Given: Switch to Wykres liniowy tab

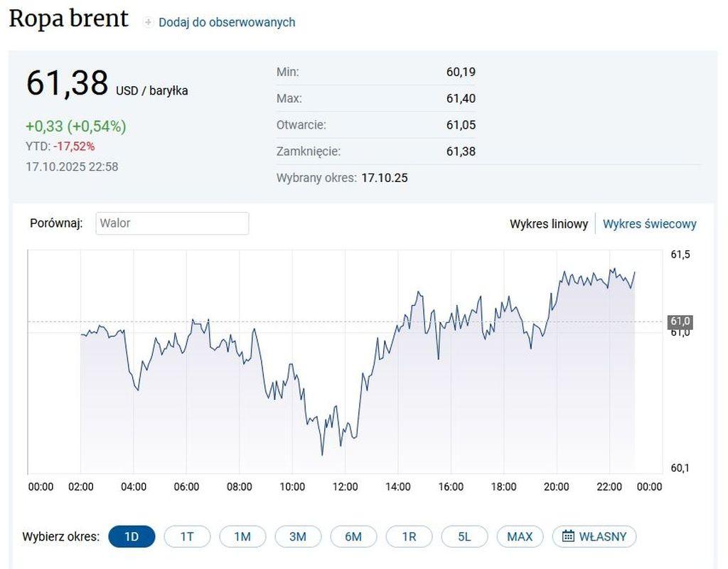Looking at the screenshot, I should [548, 224].
